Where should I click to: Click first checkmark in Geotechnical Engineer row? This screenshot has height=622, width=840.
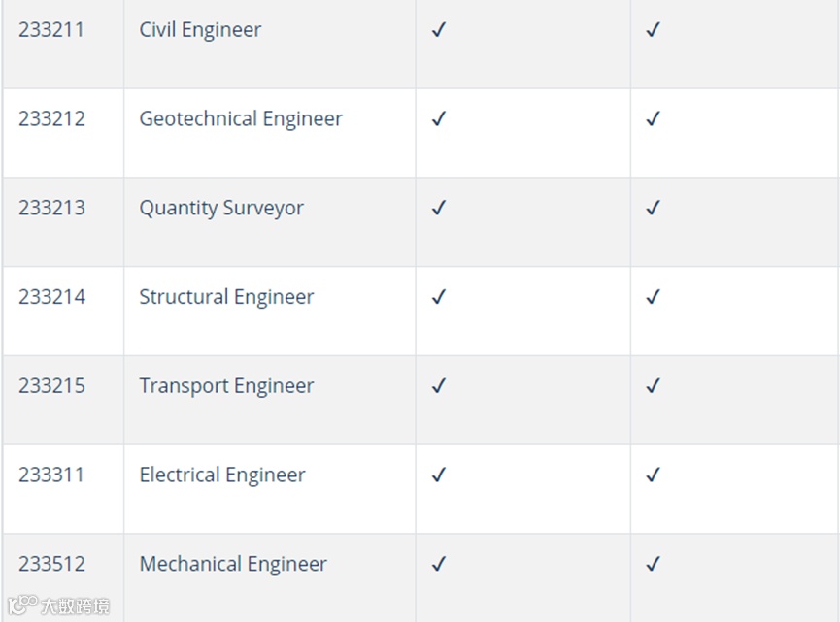439,118
